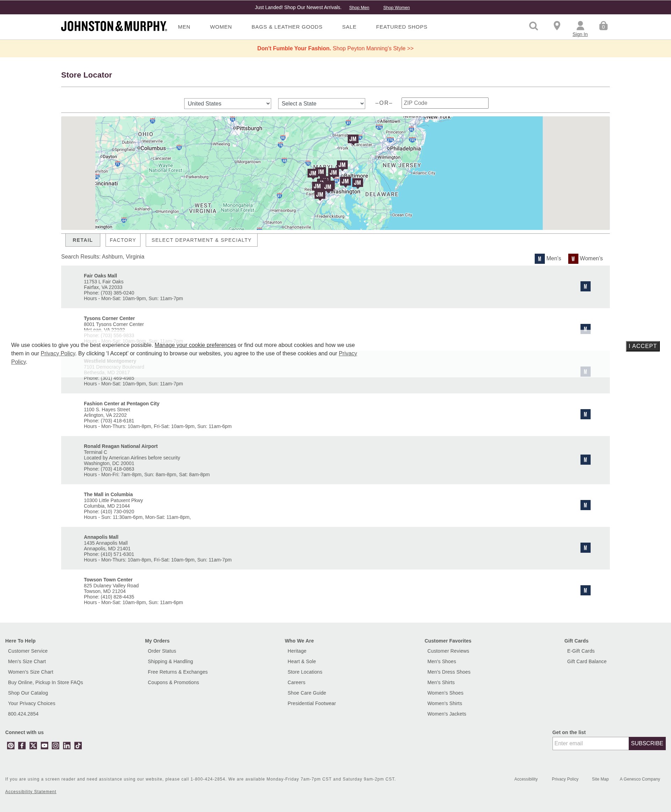Open the YouTube social icon
The width and height of the screenshot is (671, 812).
tap(44, 746)
